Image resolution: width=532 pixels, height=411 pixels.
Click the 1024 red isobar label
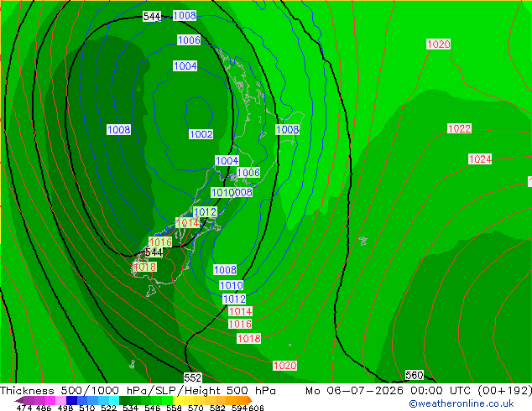coord(480,159)
